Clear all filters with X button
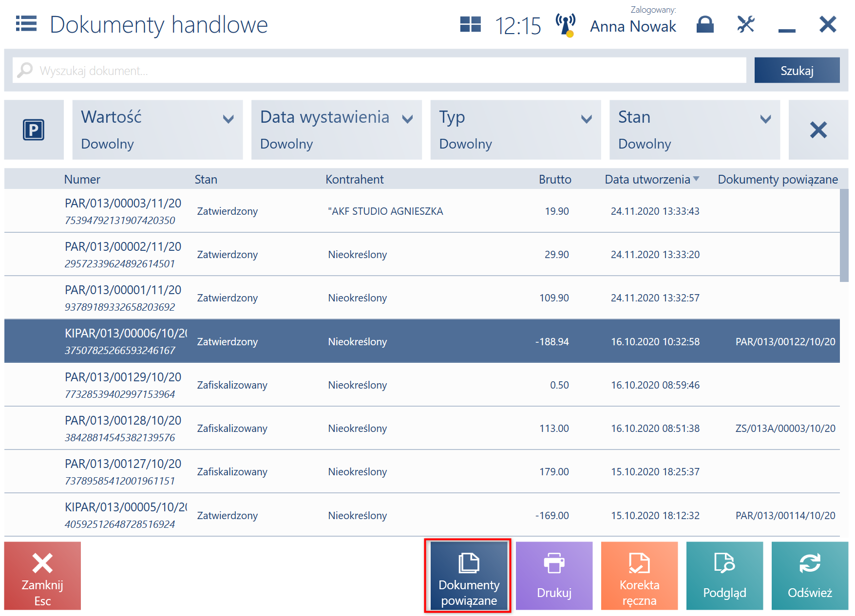The width and height of the screenshot is (855, 616). point(818,130)
